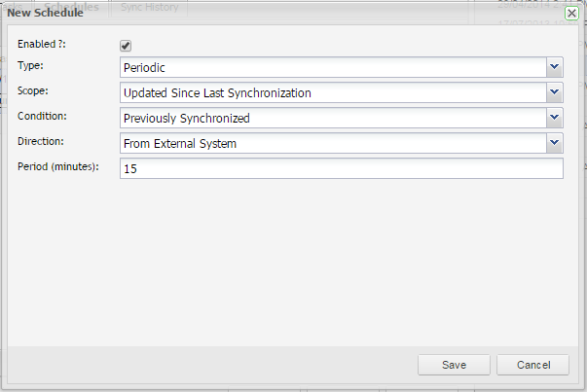The image size is (587, 392).
Task: Expand the Direction dropdown arrow
Action: (554, 143)
